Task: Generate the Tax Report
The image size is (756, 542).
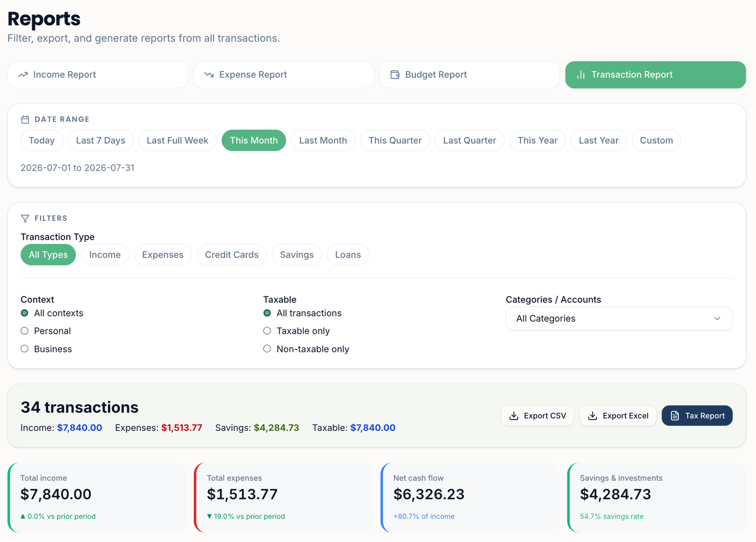Action: [697, 416]
